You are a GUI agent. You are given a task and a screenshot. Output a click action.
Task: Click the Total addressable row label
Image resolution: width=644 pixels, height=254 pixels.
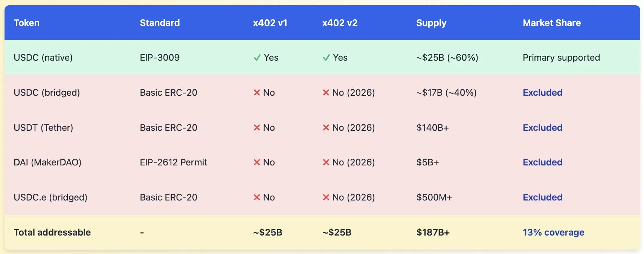[x=52, y=233]
